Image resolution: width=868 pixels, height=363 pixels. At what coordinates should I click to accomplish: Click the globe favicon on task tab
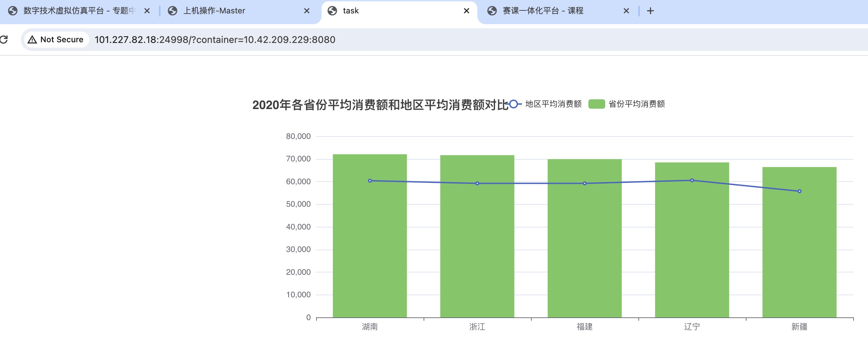(332, 11)
